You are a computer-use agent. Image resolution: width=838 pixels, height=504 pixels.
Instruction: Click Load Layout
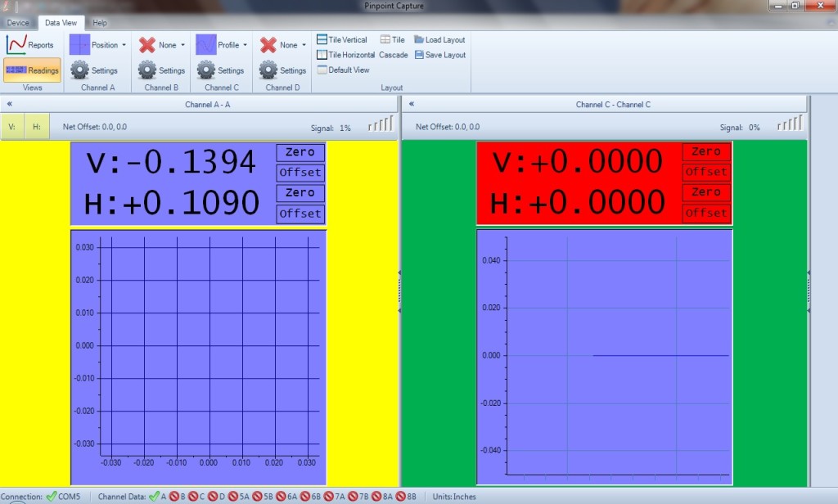439,39
